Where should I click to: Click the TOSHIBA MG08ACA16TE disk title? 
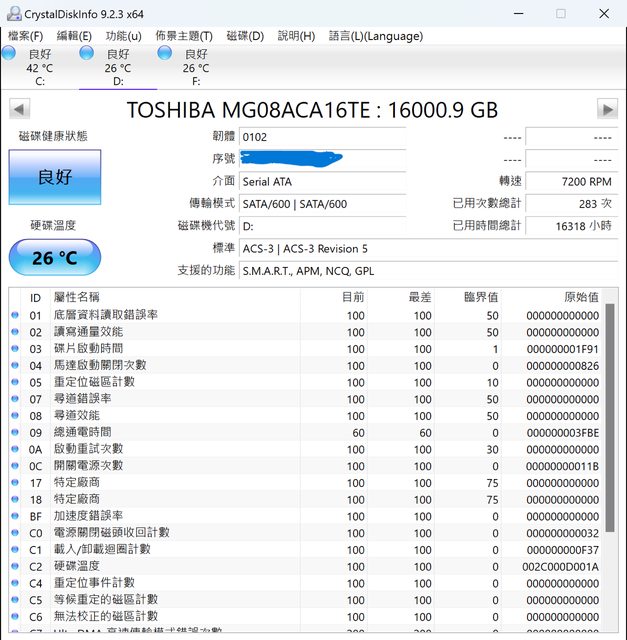point(312,110)
